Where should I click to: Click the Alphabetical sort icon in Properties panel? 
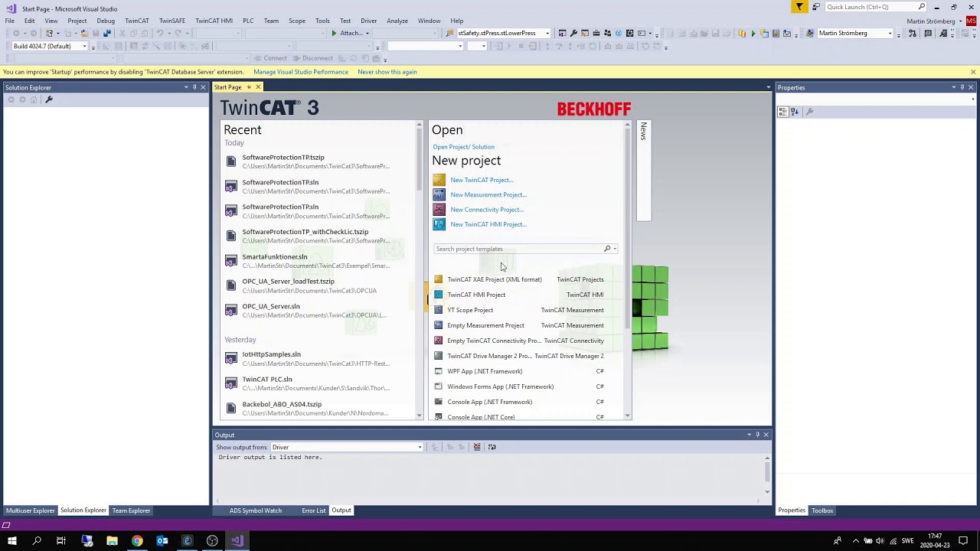[795, 112]
